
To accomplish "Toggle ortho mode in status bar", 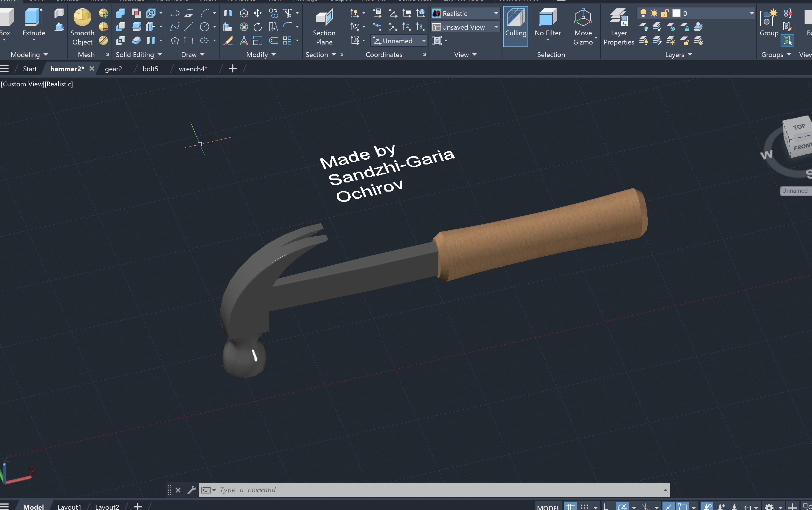I will click(606, 507).
